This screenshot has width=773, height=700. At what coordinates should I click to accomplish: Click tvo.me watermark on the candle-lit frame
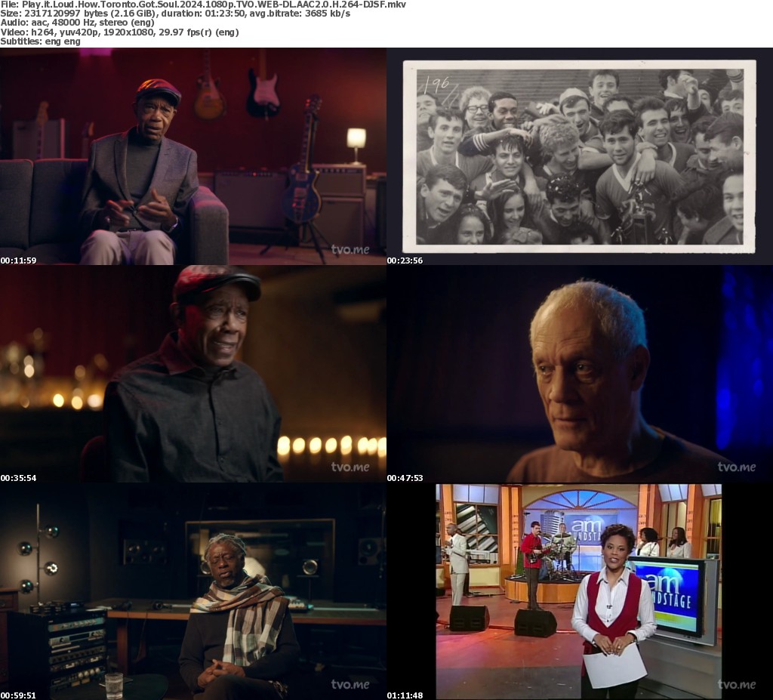pos(350,467)
